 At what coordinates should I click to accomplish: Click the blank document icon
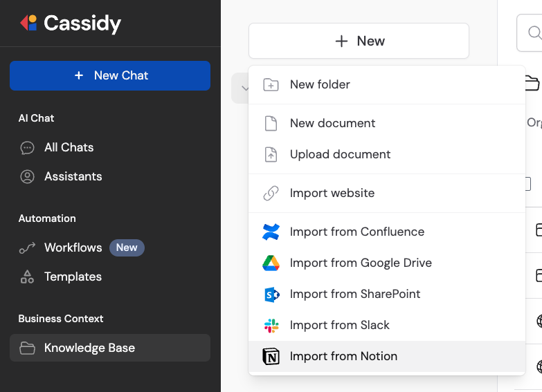click(x=271, y=123)
